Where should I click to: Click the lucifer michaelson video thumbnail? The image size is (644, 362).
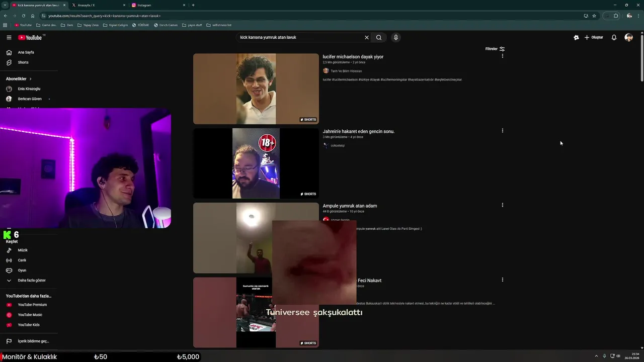click(256, 88)
